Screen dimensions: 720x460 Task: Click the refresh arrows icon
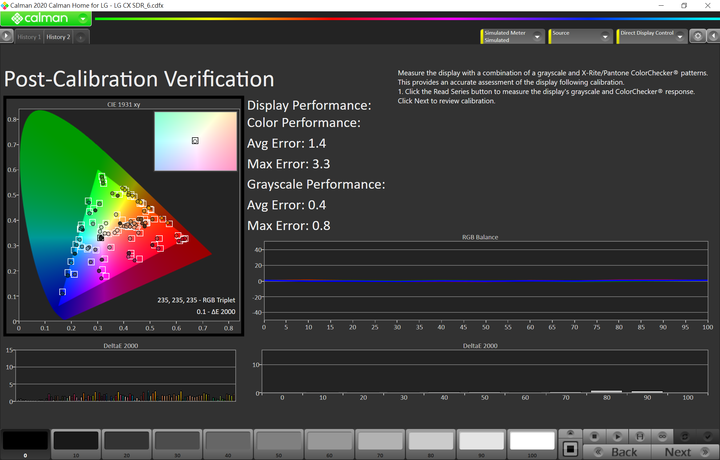[x=685, y=436]
